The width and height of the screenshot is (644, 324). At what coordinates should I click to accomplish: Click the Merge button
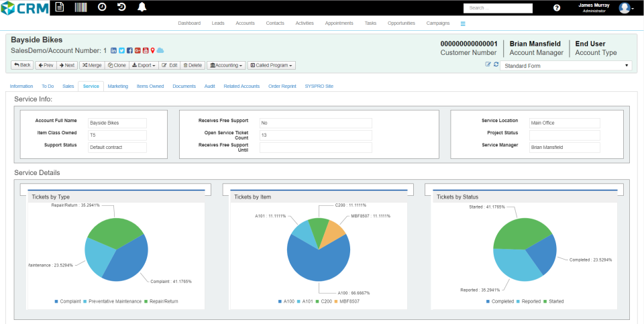pyautogui.click(x=92, y=65)
